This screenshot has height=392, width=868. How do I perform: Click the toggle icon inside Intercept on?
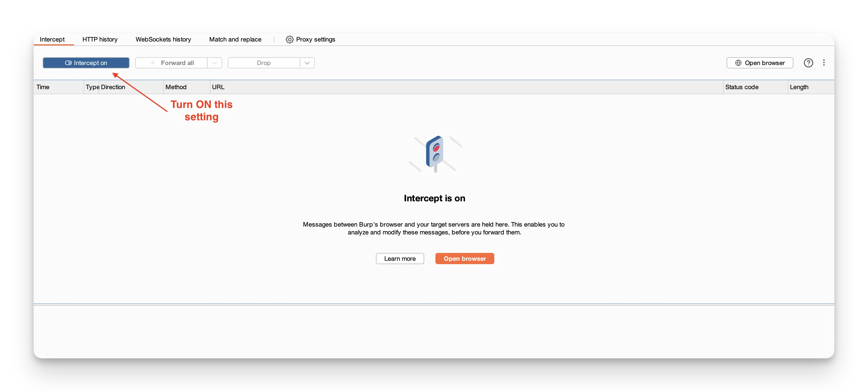[x=68, y=63]
